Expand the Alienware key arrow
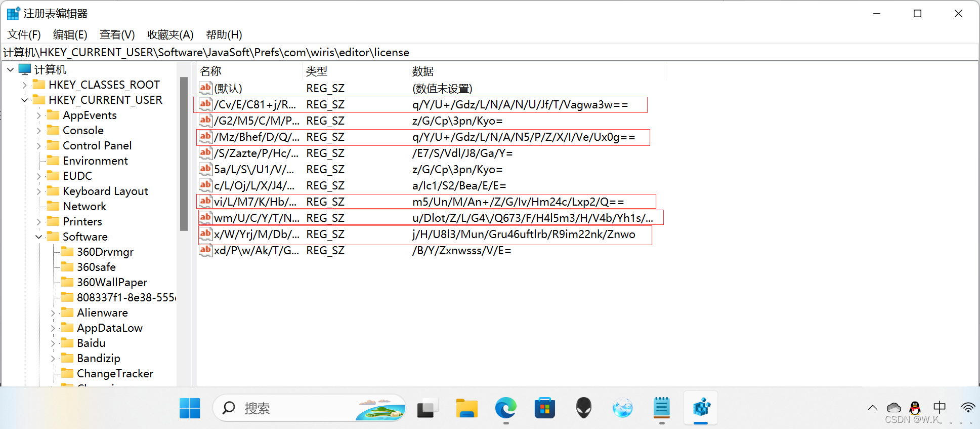980x429 pixels. click(53, 313)
